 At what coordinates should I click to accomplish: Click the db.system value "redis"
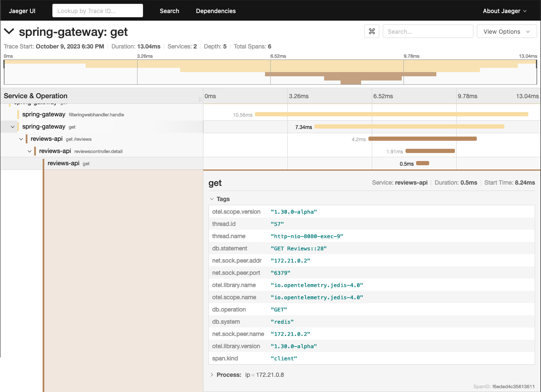282,322
